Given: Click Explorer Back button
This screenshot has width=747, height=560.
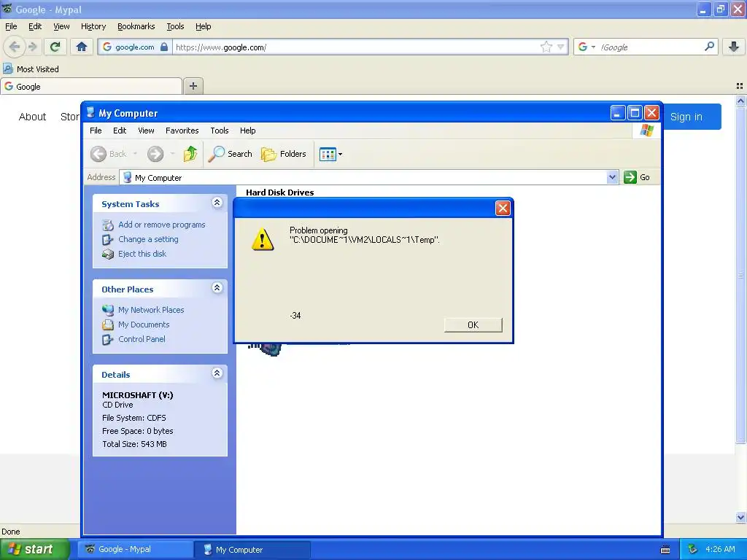Looking at the screenshot, I should (x=109, y=154).
